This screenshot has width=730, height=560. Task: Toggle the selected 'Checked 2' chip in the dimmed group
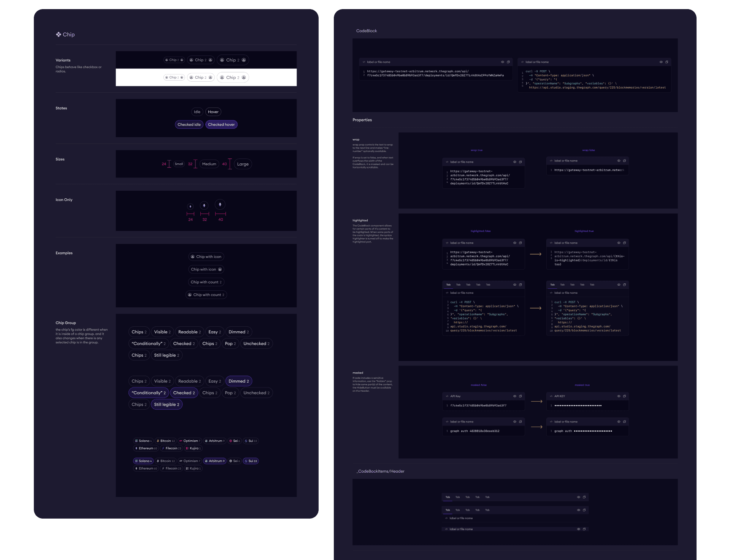point(184,393)
